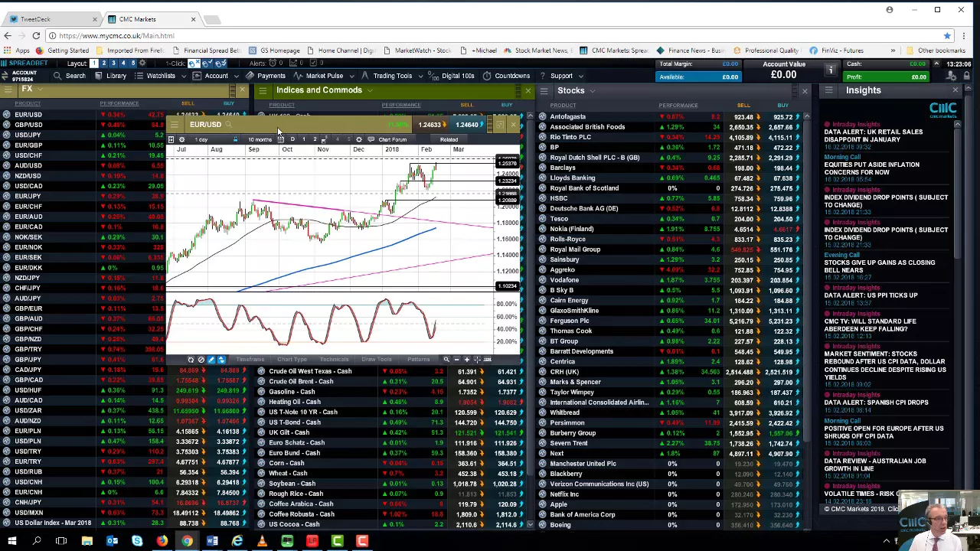Viewport: 980px width, 551px height.
Task: Toggle the chart crosshair tool
Action: coord(477,360)
